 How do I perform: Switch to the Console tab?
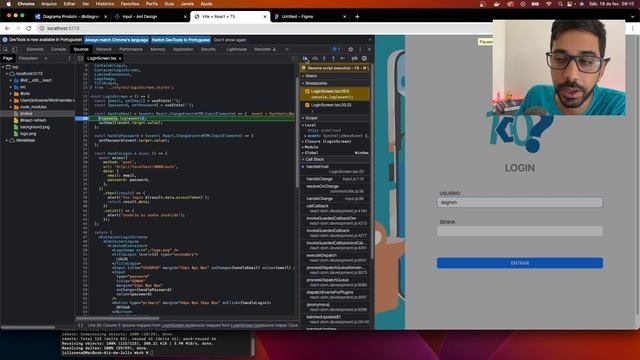click(x=58, y=49)
